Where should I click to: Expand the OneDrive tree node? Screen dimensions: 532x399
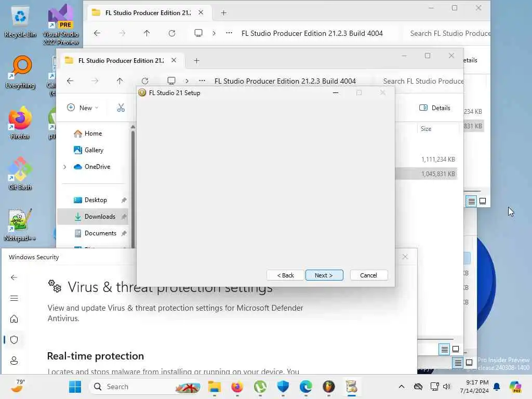coord(65,167)
